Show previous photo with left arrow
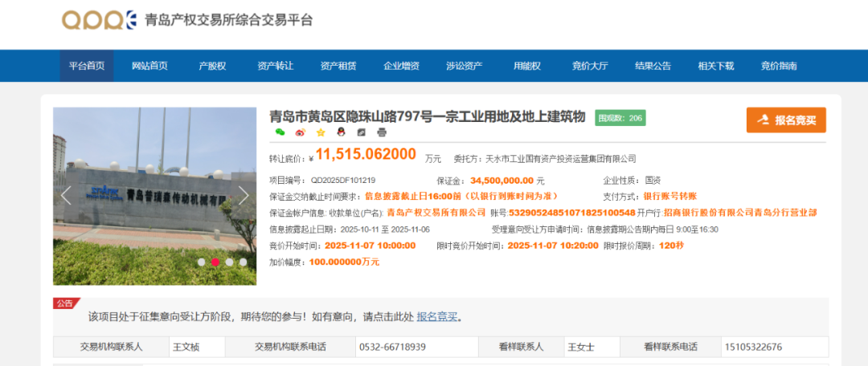The image size is (868, 366). 67,195
